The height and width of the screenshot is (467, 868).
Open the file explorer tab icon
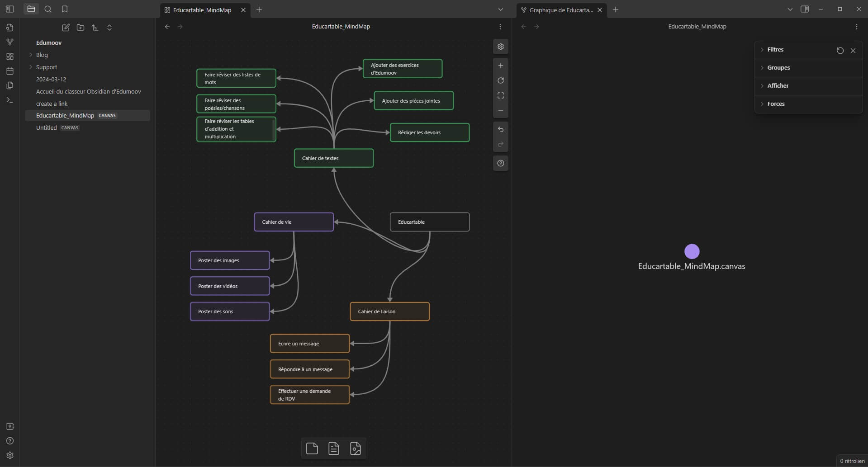point(31,9)
